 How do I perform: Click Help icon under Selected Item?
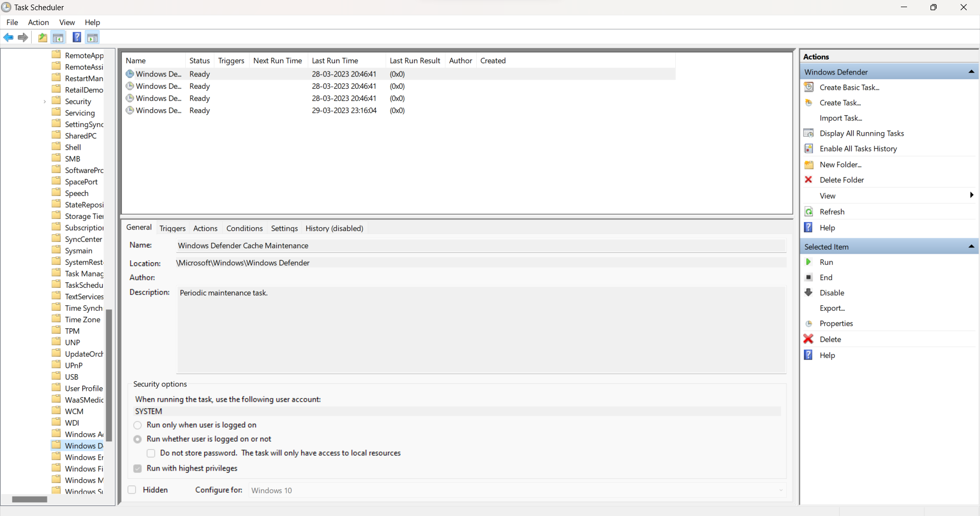coord(808,355)
